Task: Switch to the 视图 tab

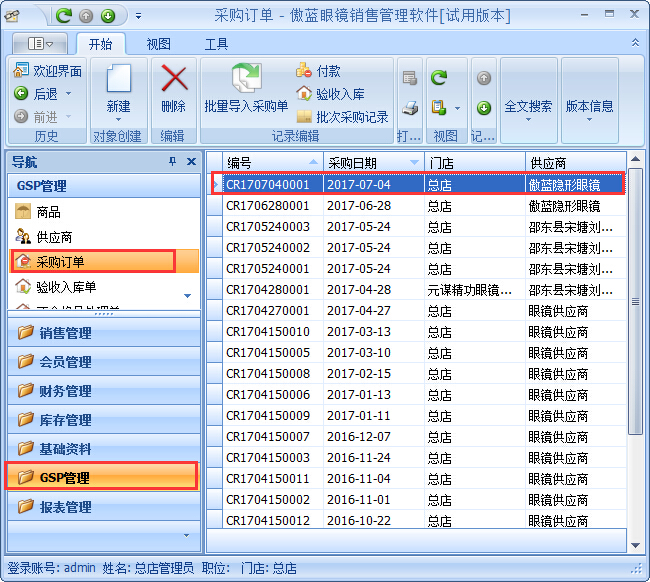Action: 158,44
